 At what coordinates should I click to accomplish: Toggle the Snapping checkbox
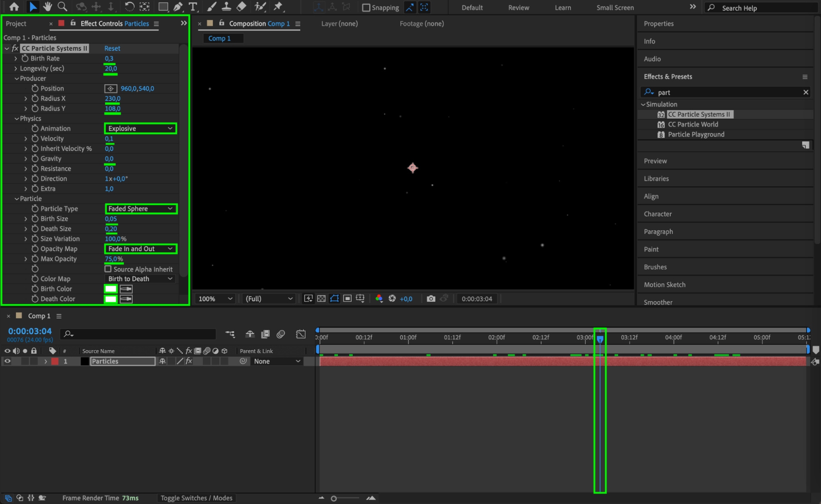tap(366, 7)
